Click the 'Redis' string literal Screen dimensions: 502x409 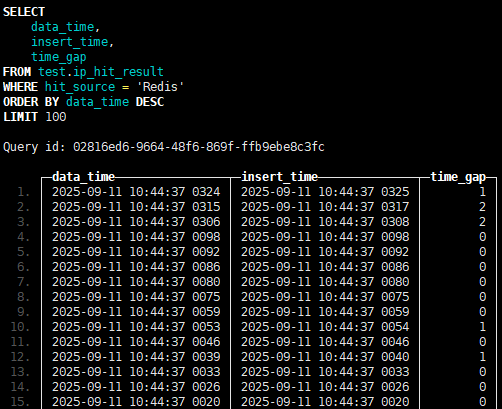(x=160, y=87)
